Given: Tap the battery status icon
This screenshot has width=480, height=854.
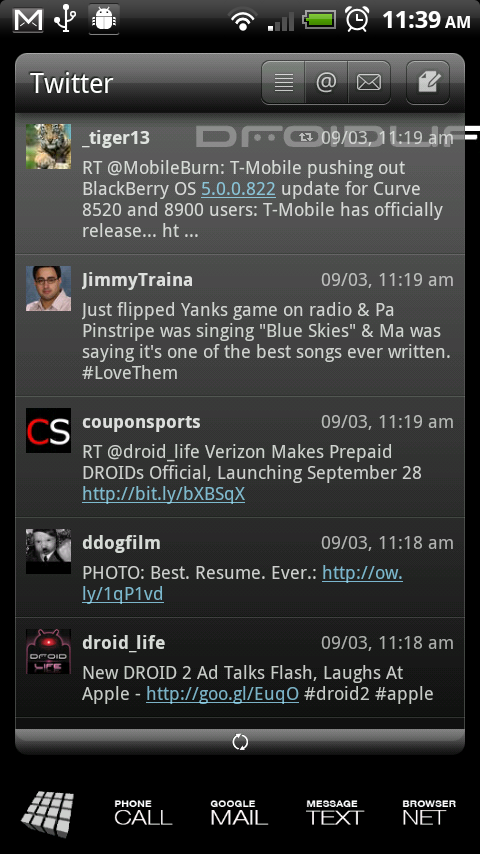Looking at the screenshot, I should click(320, 20).
